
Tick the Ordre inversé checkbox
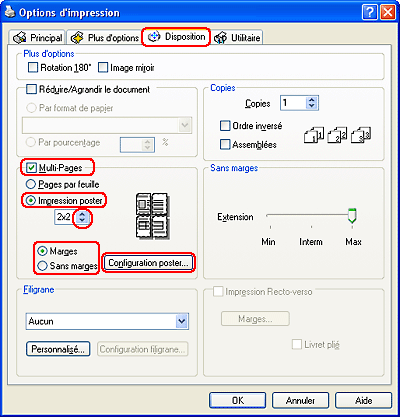coord(225,126)
